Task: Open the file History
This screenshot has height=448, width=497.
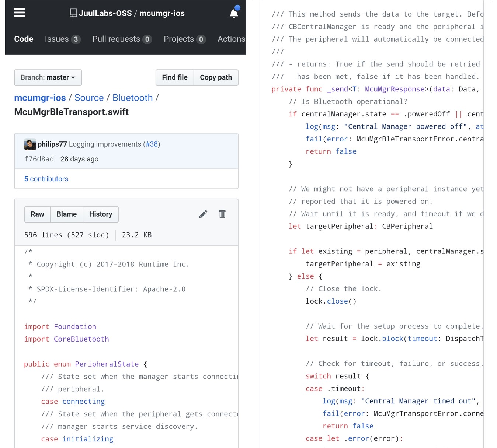Action: [x=101, y=214]
